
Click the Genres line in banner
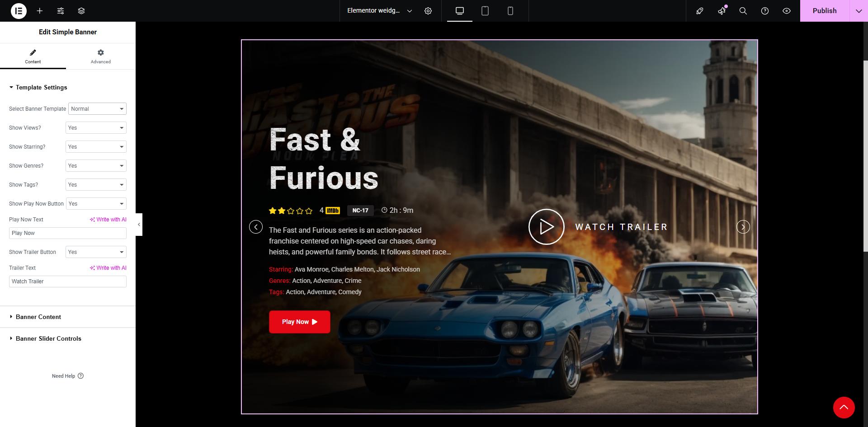coord(315,281)
